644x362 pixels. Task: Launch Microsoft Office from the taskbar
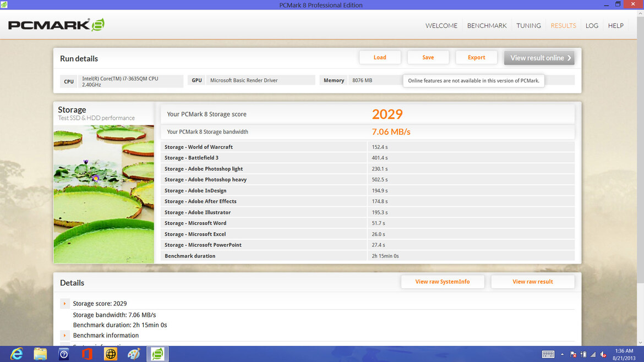[x=87, y=354]
